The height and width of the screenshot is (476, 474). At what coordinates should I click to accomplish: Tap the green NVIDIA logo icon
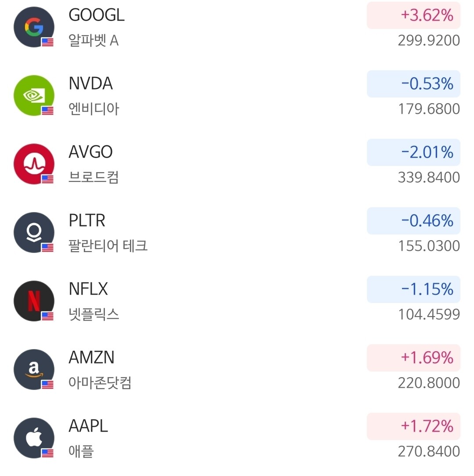pos(34,96)
